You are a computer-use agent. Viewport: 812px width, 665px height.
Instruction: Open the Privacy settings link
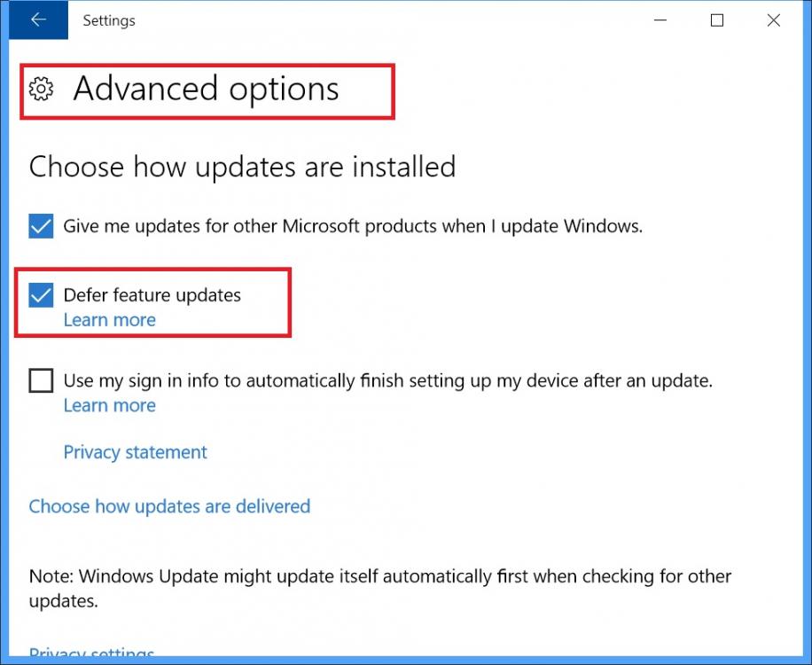click(x=91, y=653)
